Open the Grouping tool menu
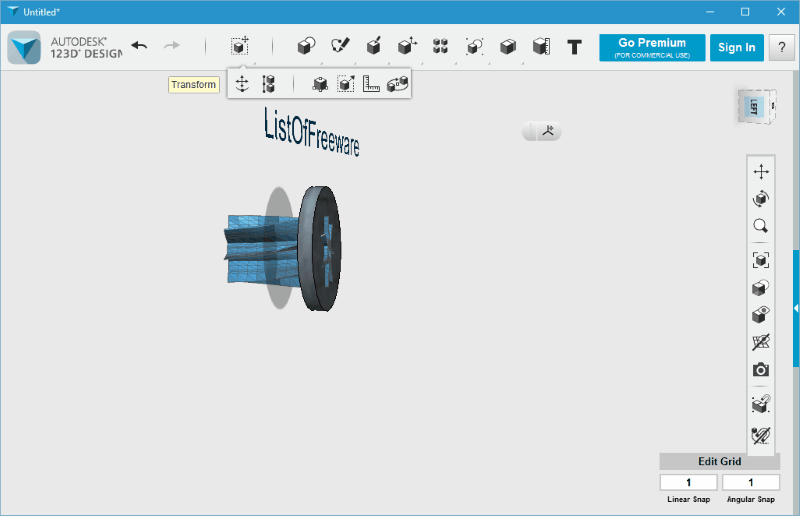Screen dimensions: 800x516 474,46
